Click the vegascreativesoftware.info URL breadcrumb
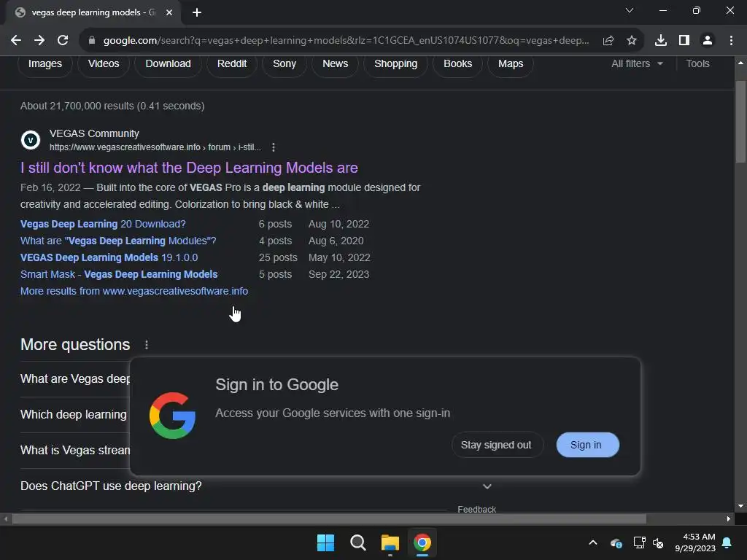The height and width of the screenshot is (560, 747). [x=155, y=147]
